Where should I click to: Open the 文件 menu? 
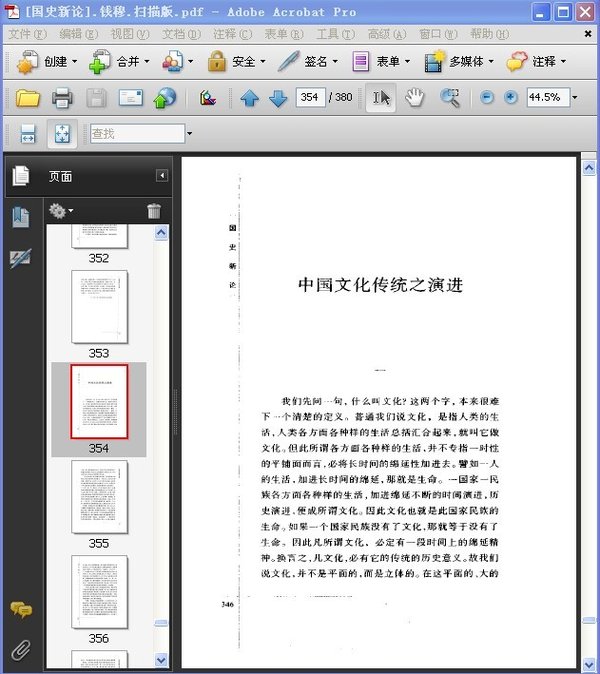pos(27,34)
